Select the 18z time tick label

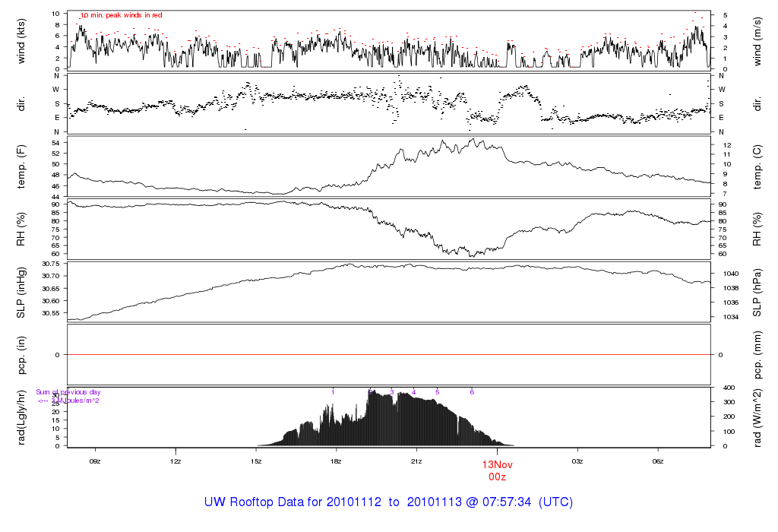coord(337,461)
